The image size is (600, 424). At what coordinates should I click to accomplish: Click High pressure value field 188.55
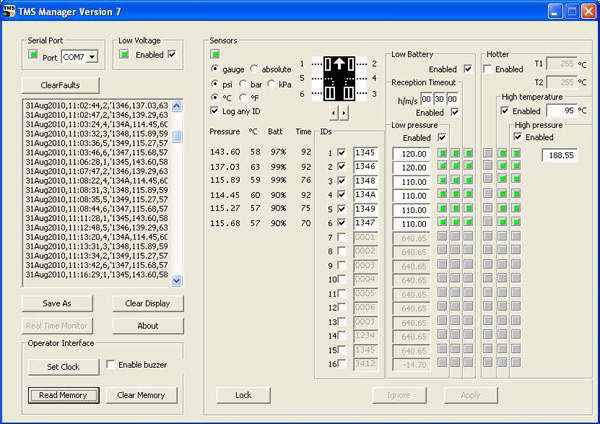point(561,155)
